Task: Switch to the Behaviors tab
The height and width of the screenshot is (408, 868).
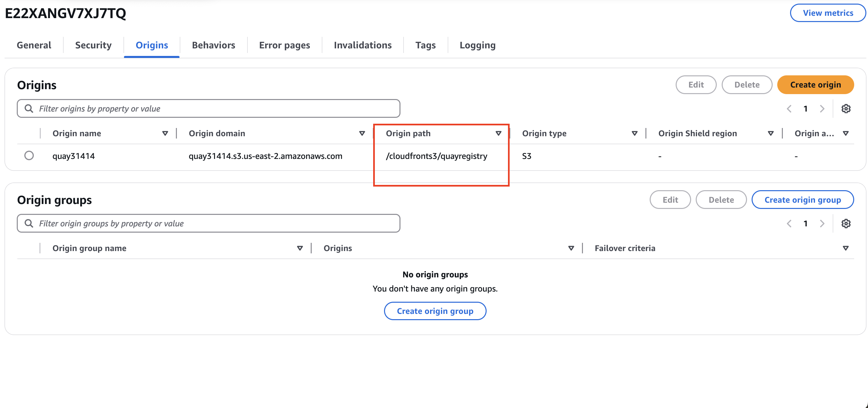Action: point(213,45)
